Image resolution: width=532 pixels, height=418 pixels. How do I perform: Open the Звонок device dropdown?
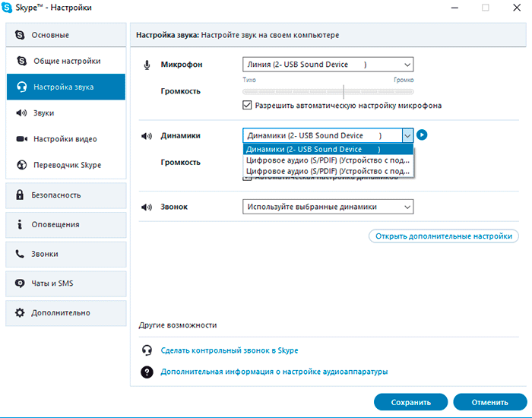(328, 207)
